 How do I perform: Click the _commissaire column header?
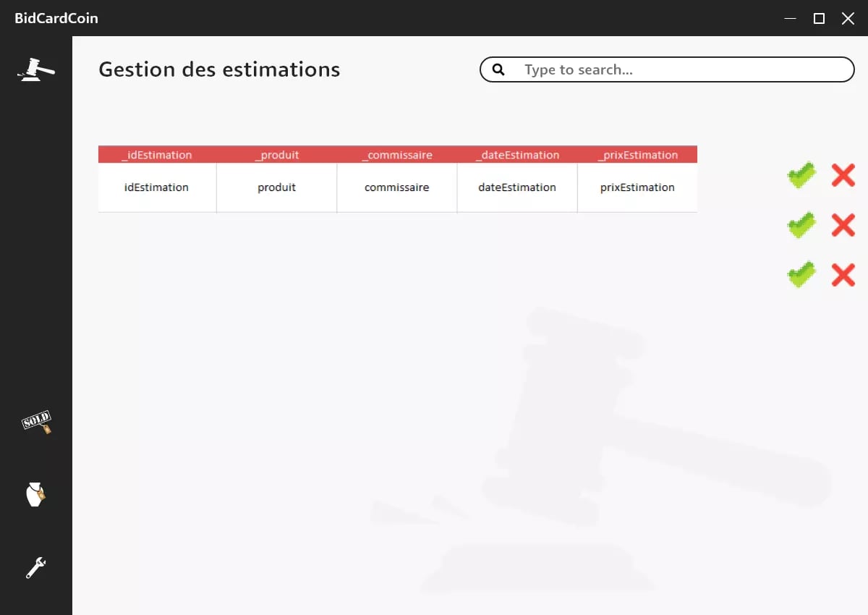point(397,155)
